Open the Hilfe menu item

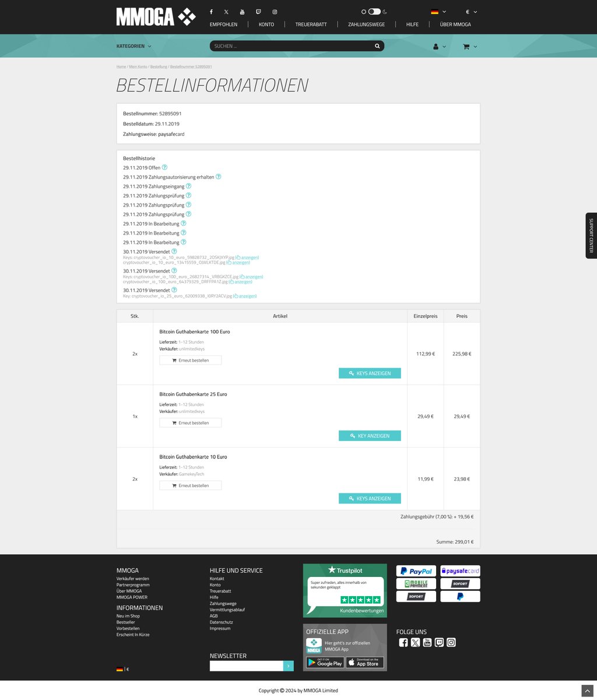tap(412, 24)
